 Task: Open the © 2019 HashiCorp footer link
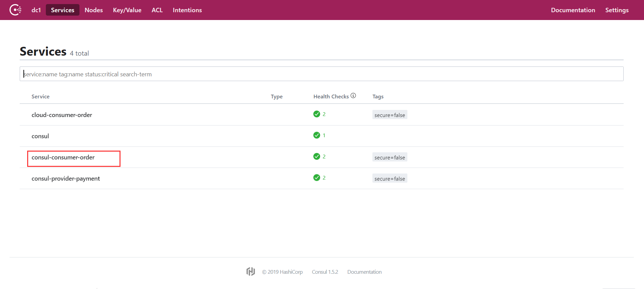click(x=282, y=272)
